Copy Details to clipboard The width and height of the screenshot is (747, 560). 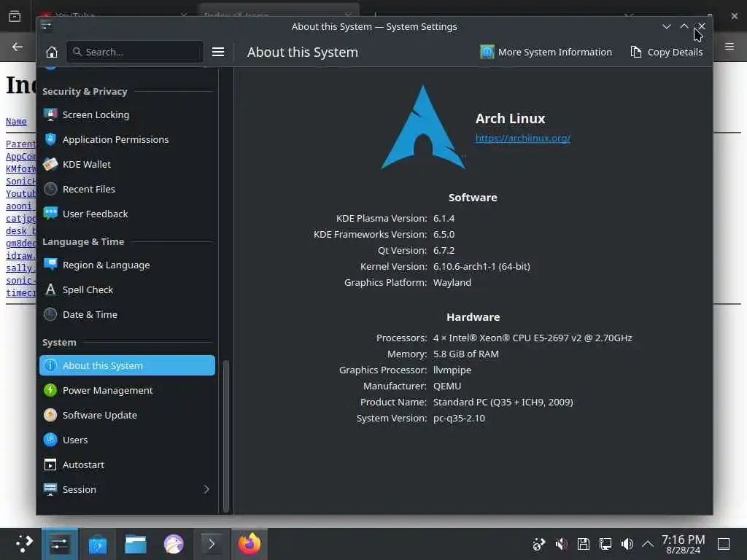tap(667, 52)
